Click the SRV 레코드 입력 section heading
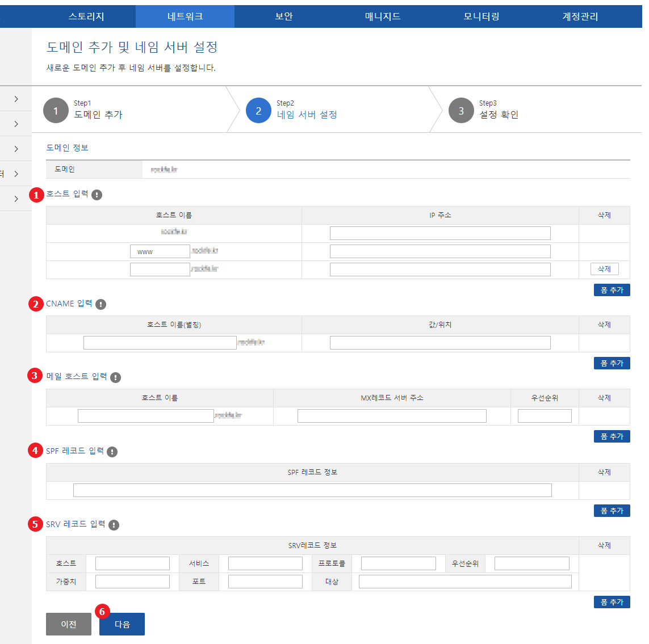649x644 pixels. tap(76, 524)
